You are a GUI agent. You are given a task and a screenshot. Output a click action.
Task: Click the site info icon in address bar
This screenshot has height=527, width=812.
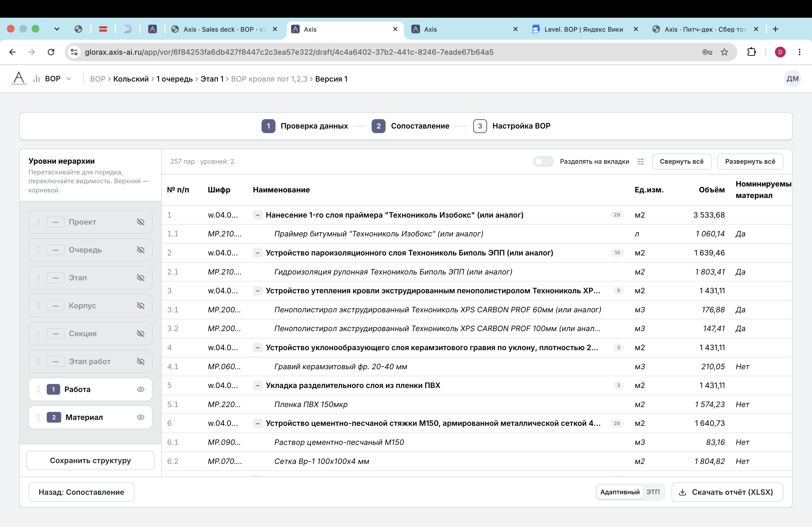click(x=74, y=52)
